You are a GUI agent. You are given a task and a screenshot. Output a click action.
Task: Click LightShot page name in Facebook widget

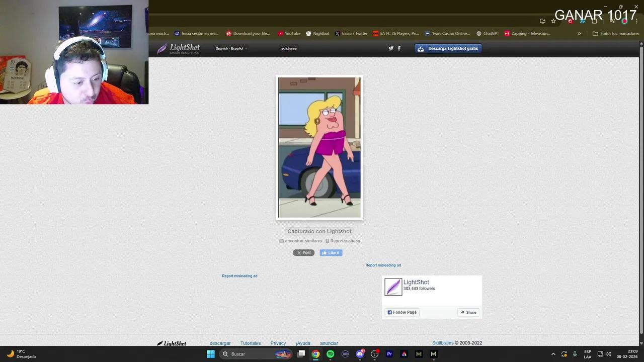pos(416,282)
